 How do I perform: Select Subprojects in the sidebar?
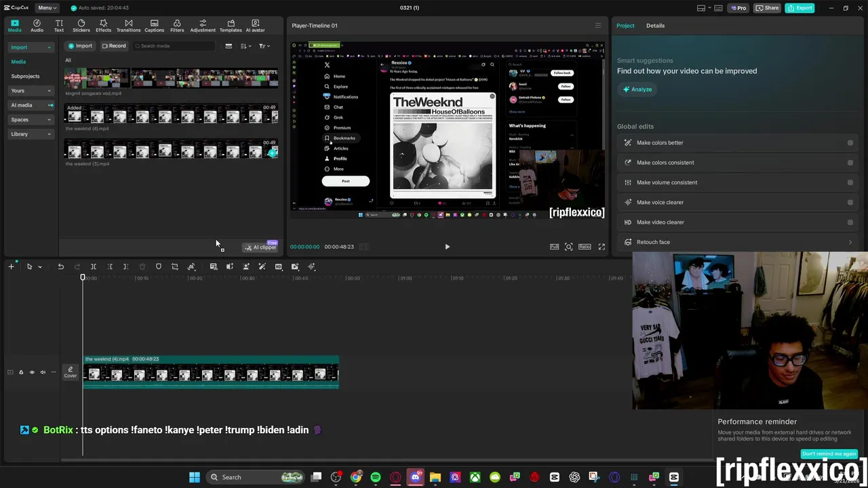25,77
